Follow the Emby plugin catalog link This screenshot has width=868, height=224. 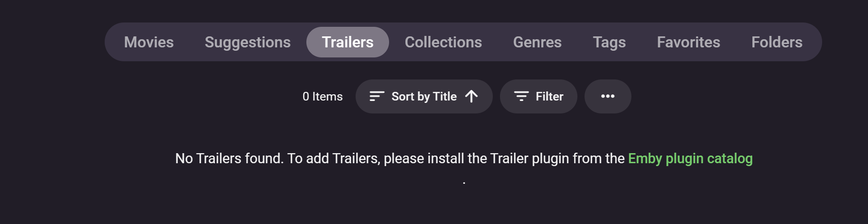(x=690, y=158)
